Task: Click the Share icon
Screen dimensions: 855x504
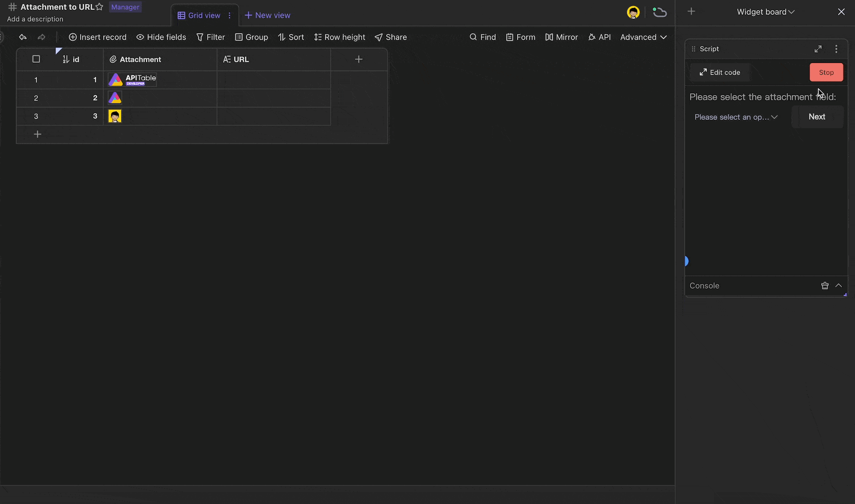Action: [x=379, y=37]
